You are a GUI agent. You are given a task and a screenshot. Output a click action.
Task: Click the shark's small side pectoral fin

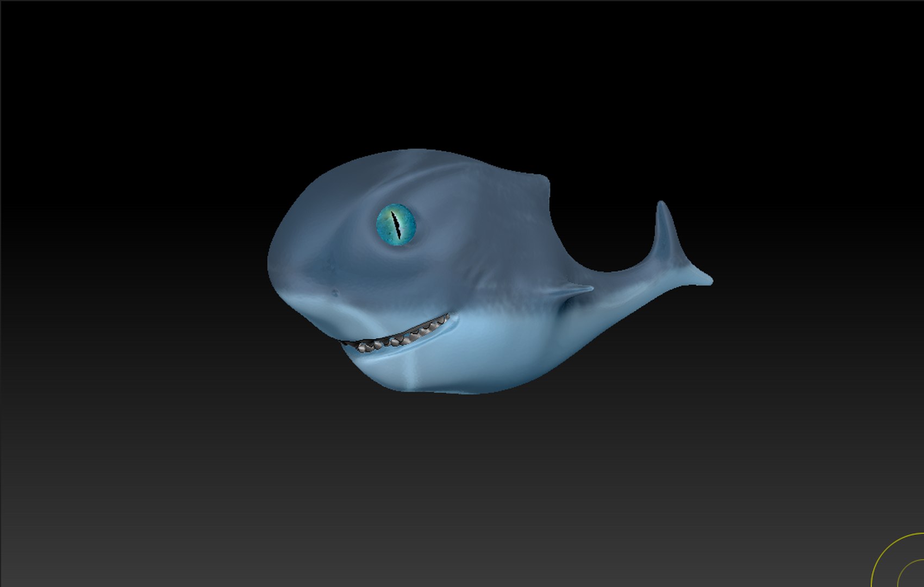(x=569, y=292)
